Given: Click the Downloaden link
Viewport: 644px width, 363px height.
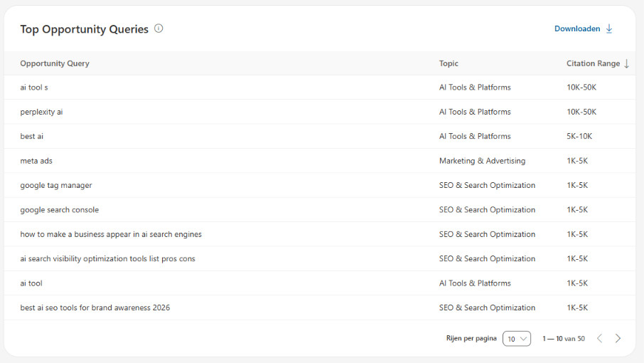Looking at the screenshot, I should pyautogui.click(x=577, y=28).
